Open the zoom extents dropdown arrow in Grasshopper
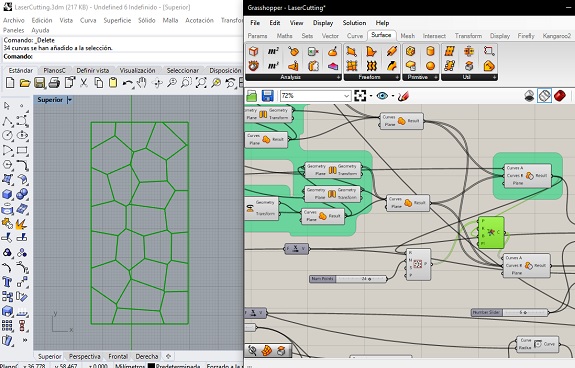 click(371, 96)
